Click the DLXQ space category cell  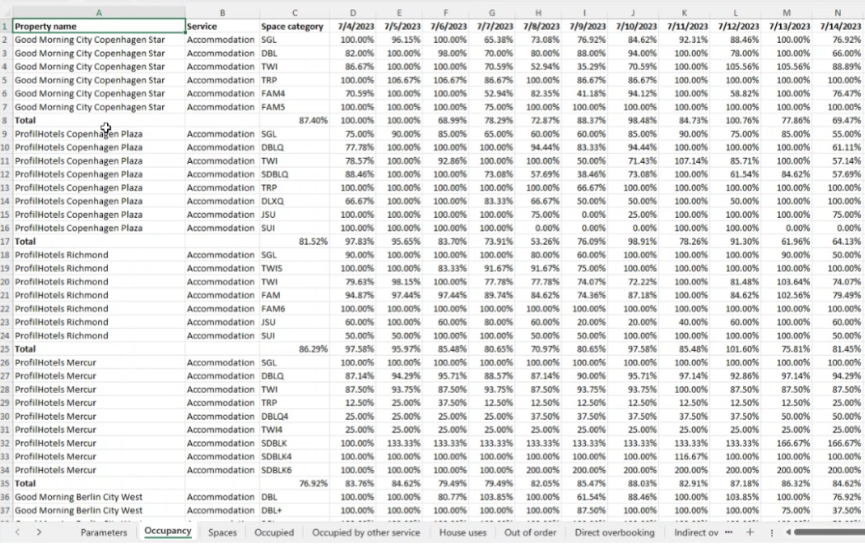click(295, 201)
